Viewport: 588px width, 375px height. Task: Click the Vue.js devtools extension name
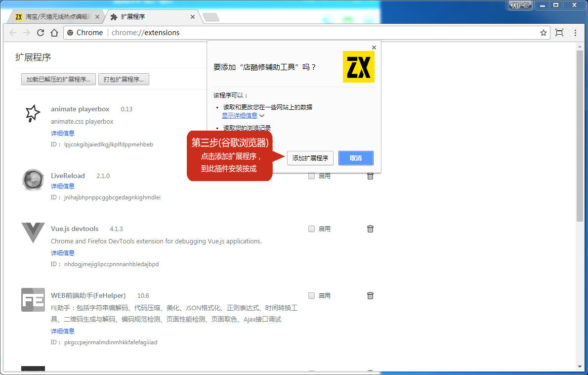(75, 229)
